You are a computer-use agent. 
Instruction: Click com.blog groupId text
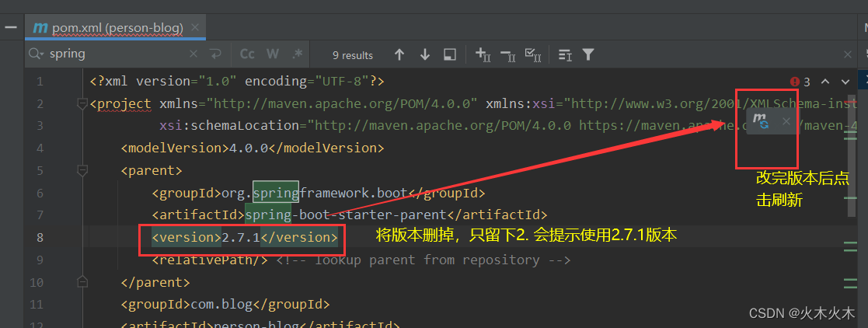pos(221,304)
